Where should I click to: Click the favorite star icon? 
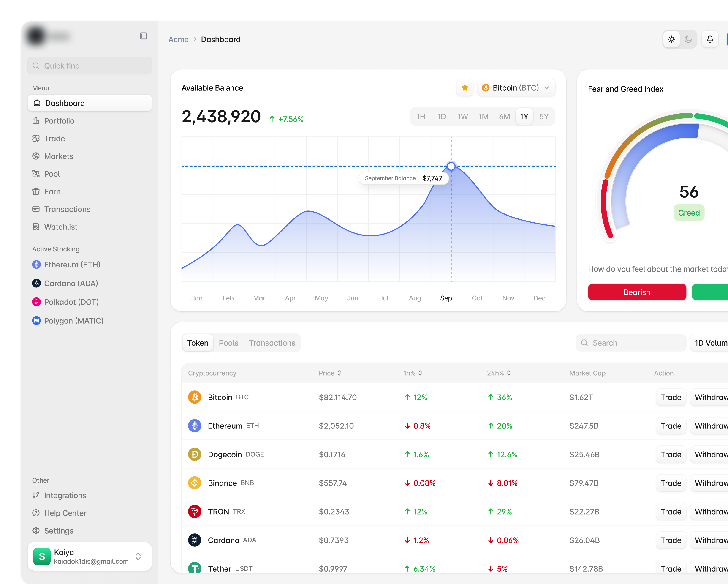[465, 88]
